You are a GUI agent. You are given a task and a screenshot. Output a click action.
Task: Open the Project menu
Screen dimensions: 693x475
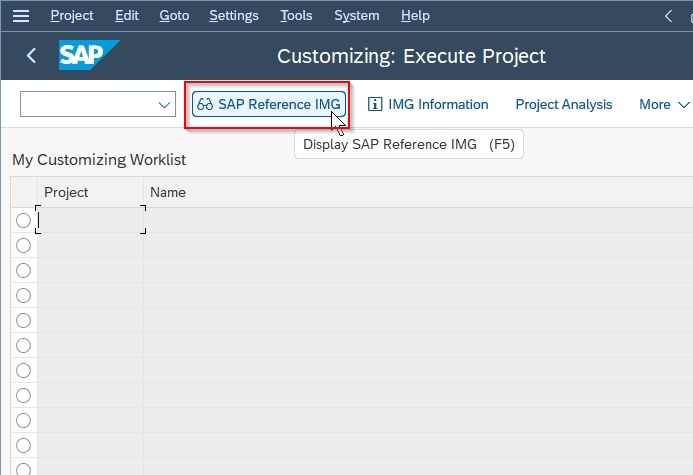point(72,16)
